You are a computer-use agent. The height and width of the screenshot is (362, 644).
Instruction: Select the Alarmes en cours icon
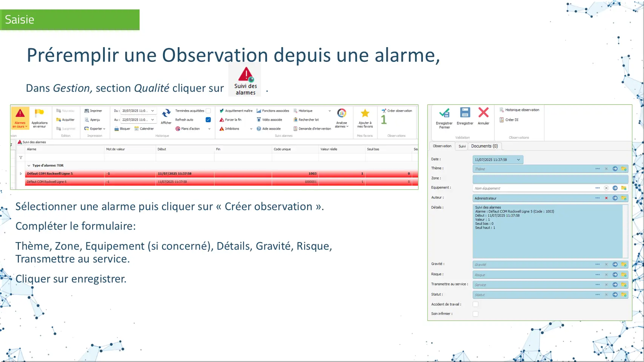(x=20, y=114)
